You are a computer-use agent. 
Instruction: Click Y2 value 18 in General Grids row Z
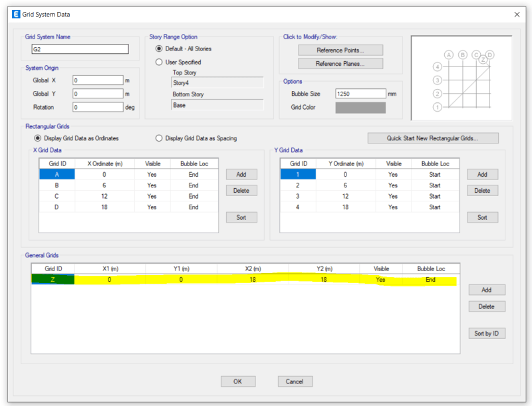coord(324,280)
